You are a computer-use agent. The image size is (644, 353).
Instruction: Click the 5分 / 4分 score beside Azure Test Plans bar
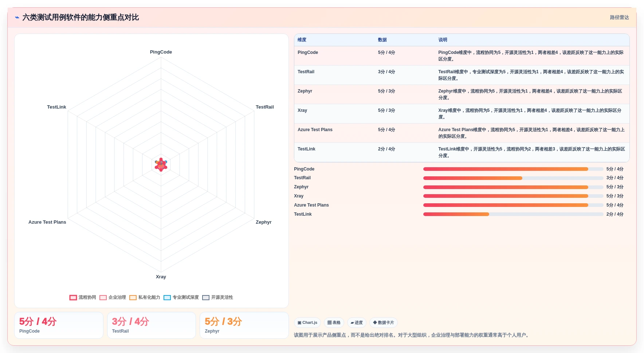pyautogui.click(x=615, y=205)
